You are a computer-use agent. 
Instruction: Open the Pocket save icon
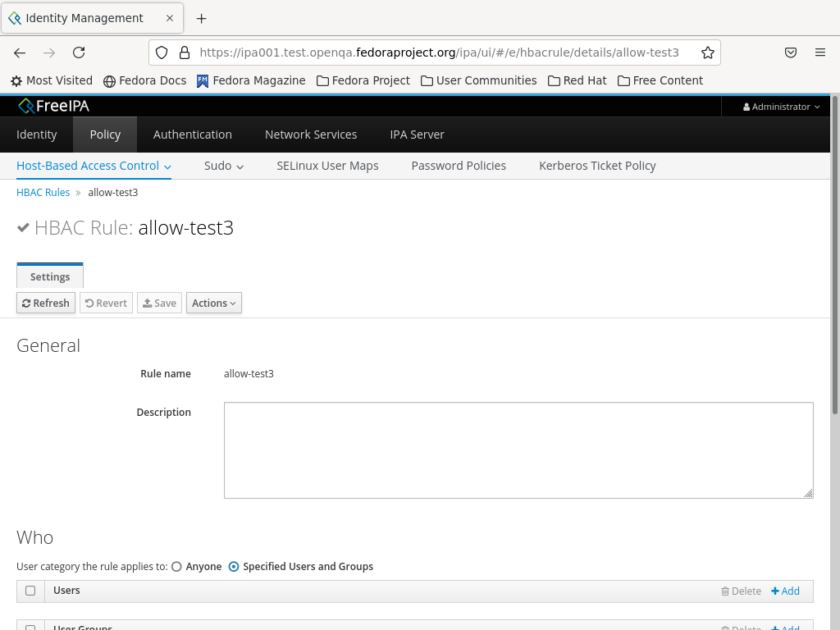[791, 52]
